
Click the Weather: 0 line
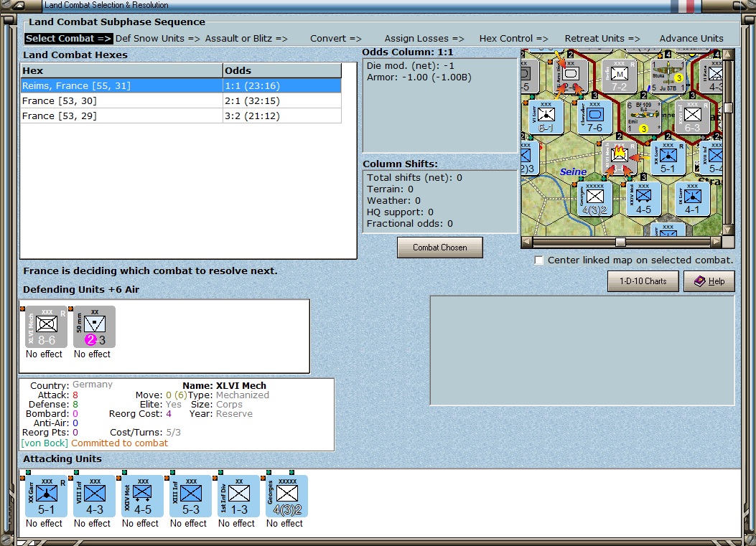pyautogui.click(x=393, y=201)
